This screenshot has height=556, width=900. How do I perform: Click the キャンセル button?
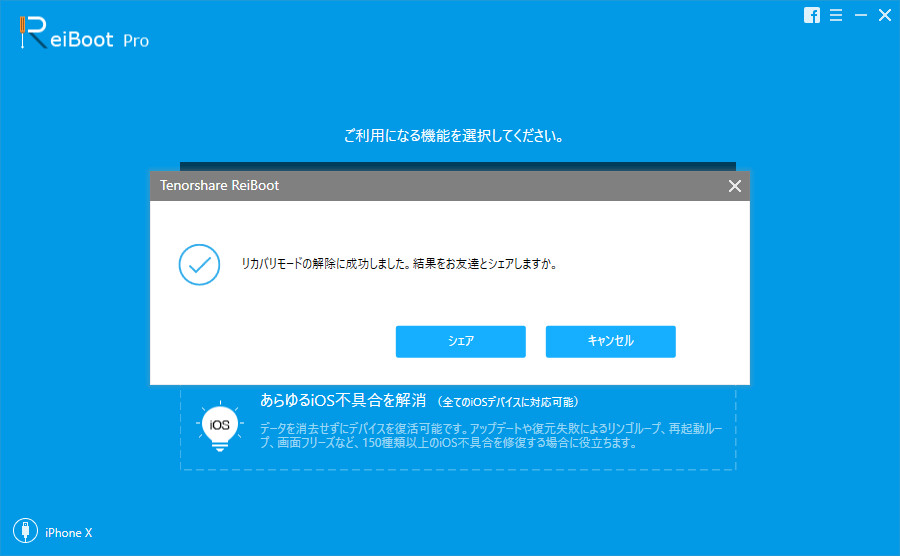(610, 341)
